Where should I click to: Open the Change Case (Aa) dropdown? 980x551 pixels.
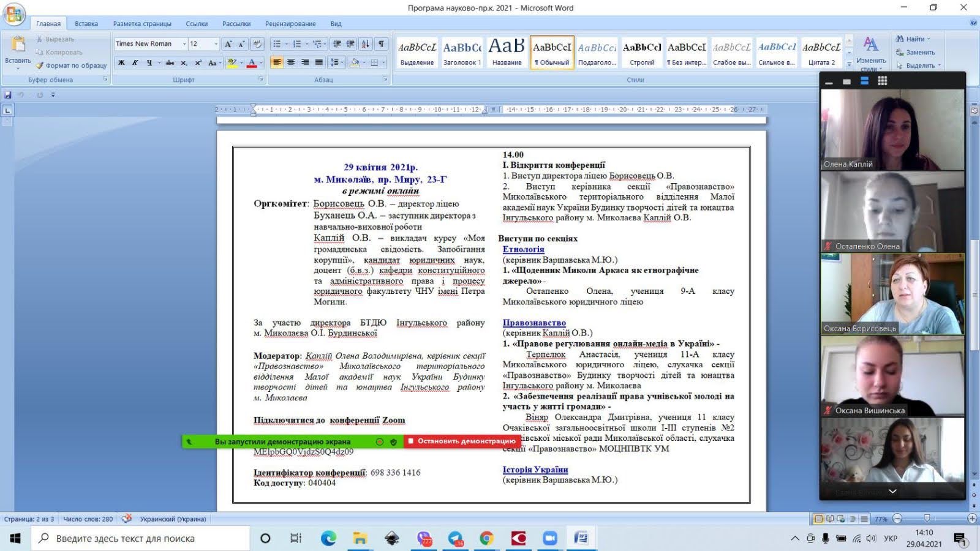click(x=214, y=62)
